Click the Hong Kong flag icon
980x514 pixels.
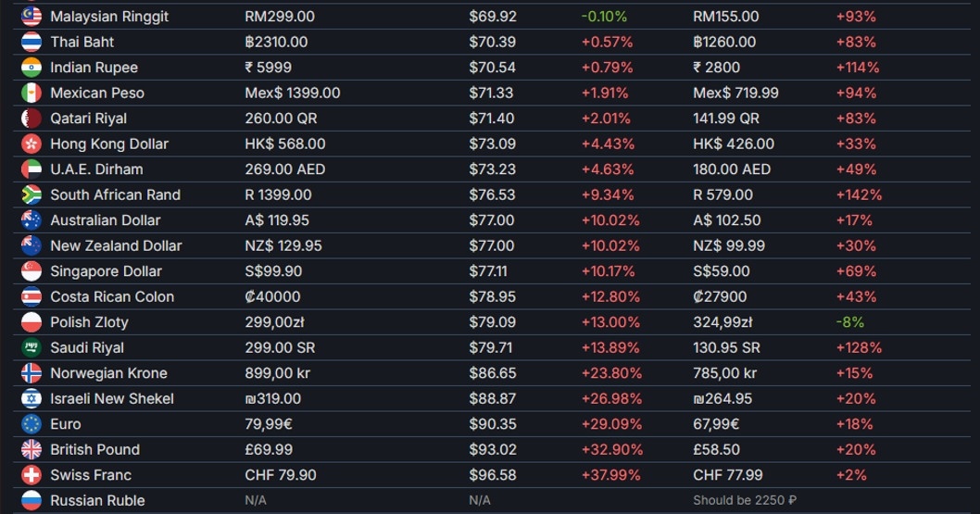point(31,144)
